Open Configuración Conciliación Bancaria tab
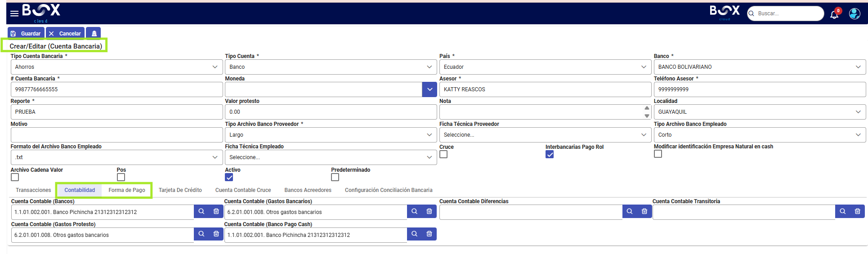Screen dimensions: 868x254 pyautogui.click(x=389, y=190)
